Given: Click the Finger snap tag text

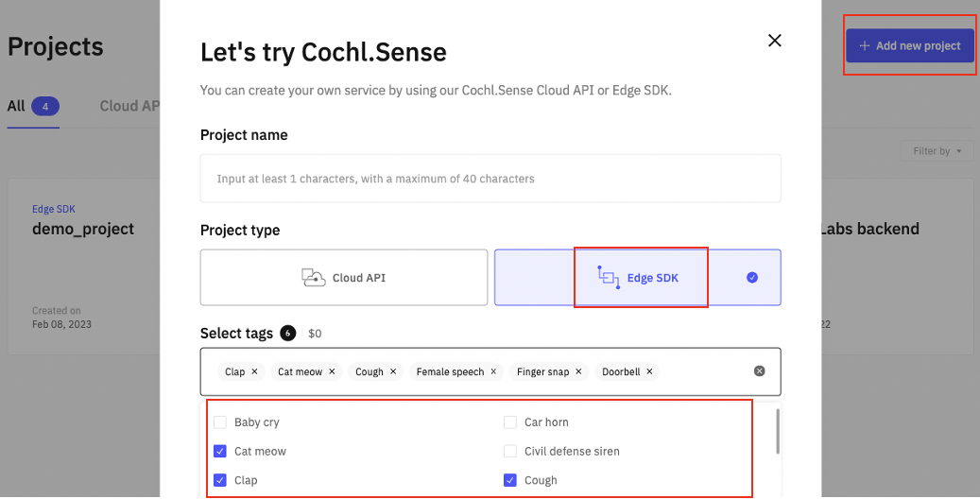Looking at the screenshot, I should (x=543, y=371).
